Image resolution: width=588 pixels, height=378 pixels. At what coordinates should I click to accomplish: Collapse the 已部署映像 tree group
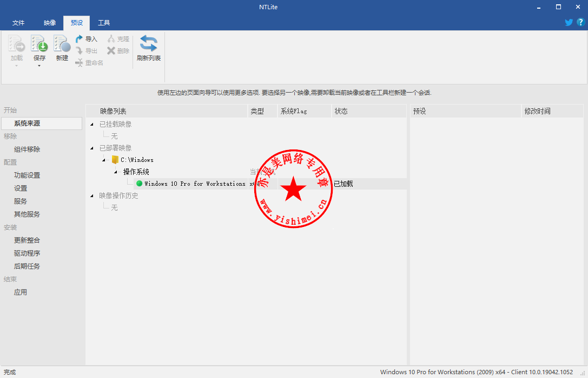pos(92,148)
